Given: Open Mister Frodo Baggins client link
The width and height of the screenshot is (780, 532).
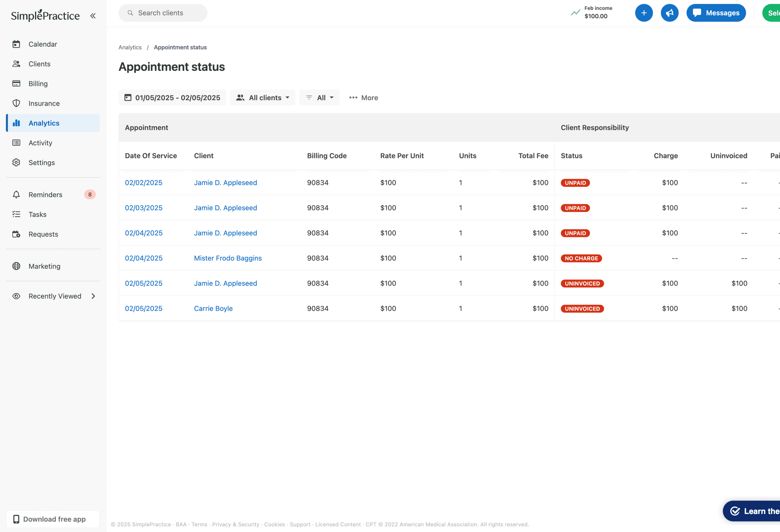Looking at the screenshot, I should pyautogui.click(x=228, y=258).
